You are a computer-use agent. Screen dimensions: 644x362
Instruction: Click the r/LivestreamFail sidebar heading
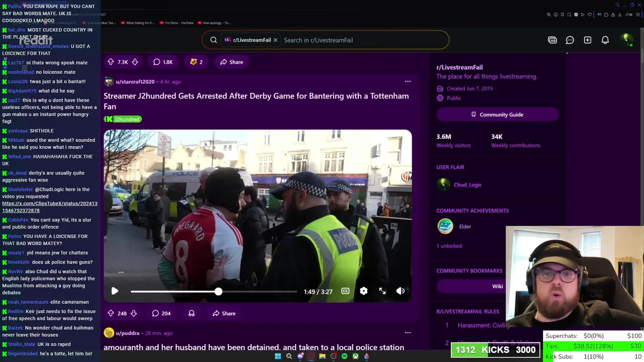459,67
